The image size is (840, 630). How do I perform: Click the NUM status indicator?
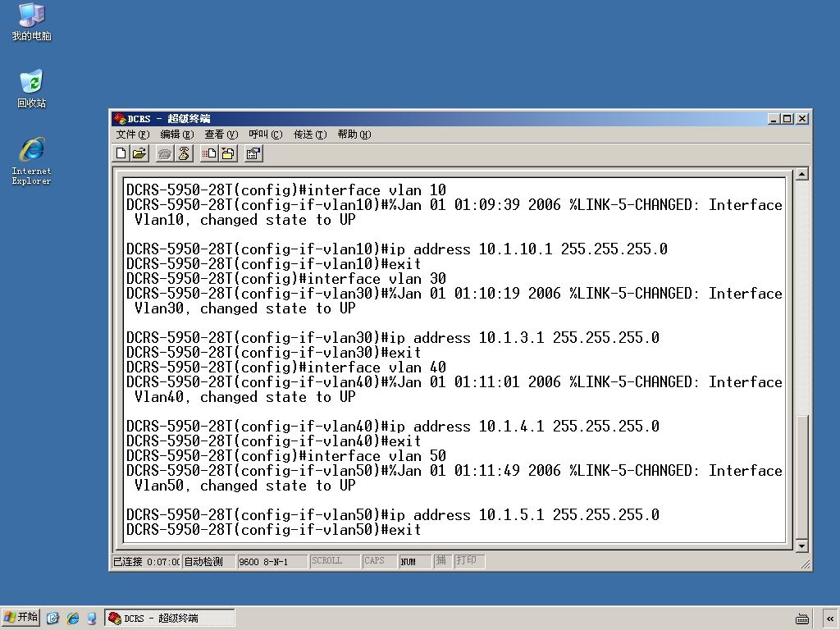(x=414, y=561)
